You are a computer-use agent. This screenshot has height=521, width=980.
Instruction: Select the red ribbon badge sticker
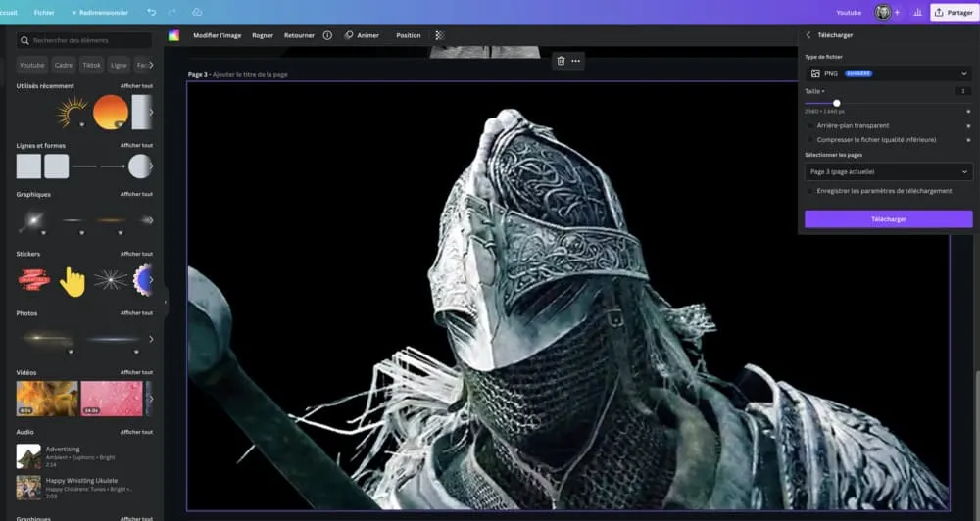33,279
